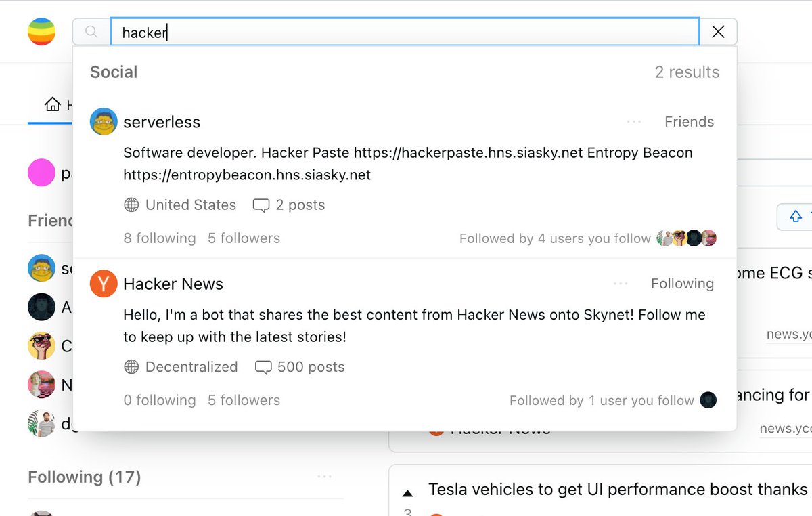Click the Hacker News bot description text
Image resolution: width=812 pixels, height=516 pixels.
point(414,326)
